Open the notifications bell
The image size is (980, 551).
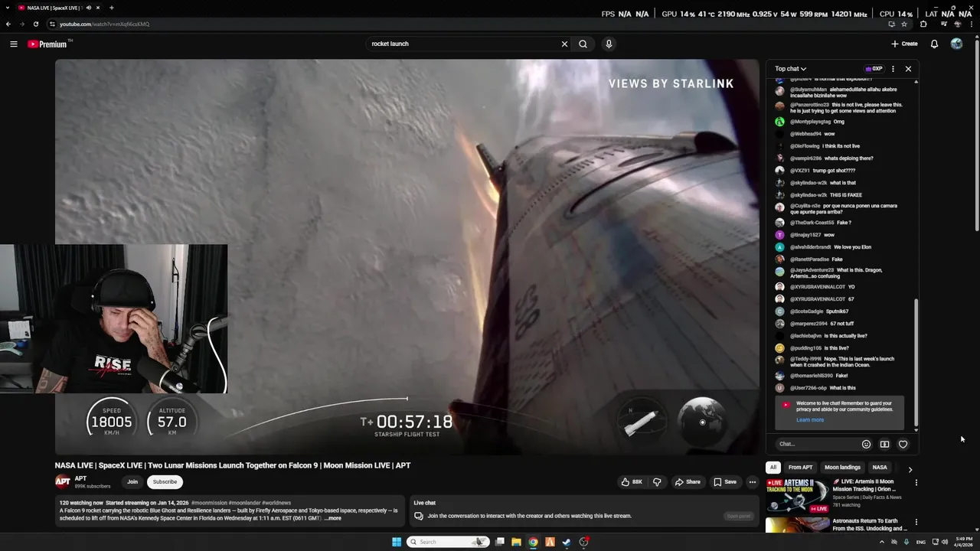point(934,44)
